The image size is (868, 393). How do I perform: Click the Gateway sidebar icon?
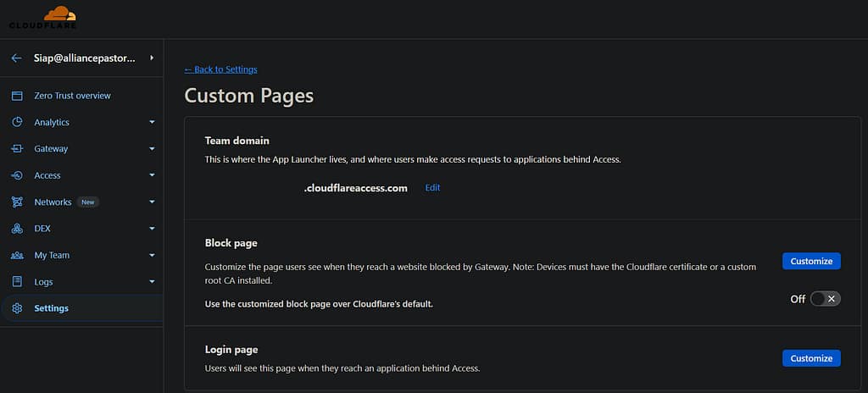tap(17, 149)
